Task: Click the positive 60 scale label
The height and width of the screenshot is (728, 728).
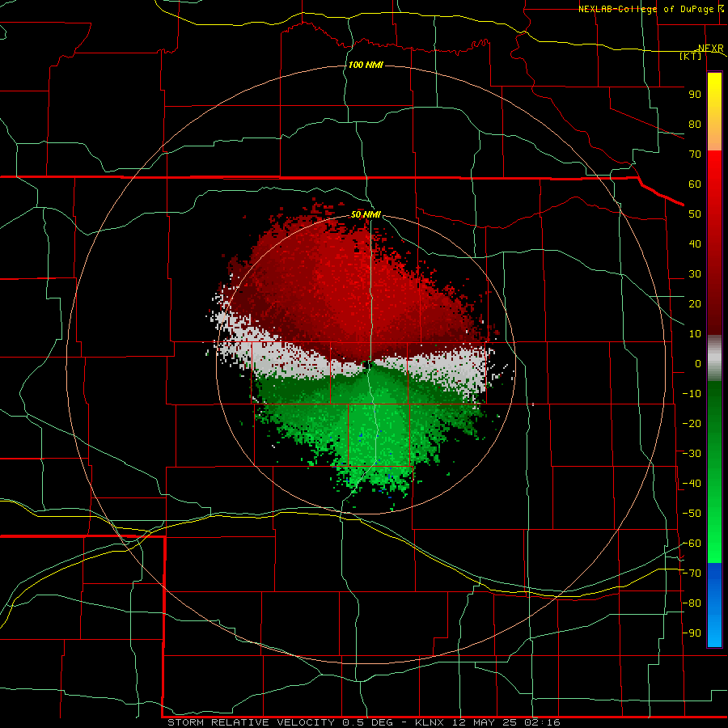Action: pos(695,184)
